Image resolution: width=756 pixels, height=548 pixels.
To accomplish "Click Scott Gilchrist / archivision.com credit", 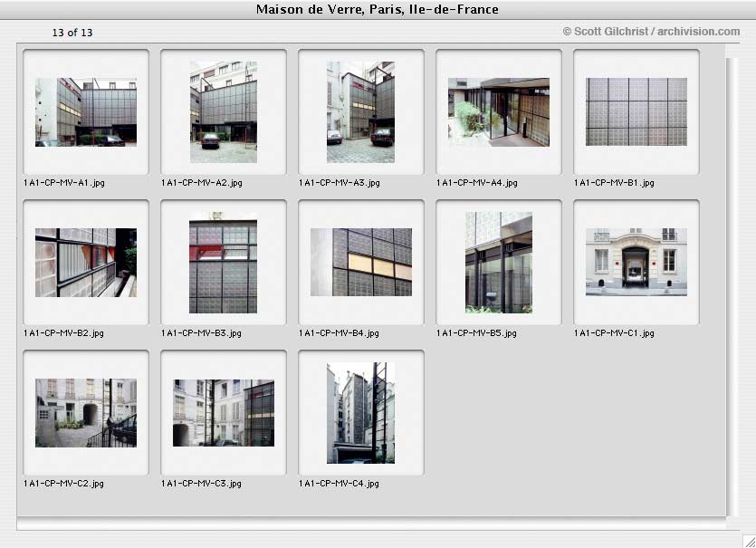I will [x=651, y=32].
